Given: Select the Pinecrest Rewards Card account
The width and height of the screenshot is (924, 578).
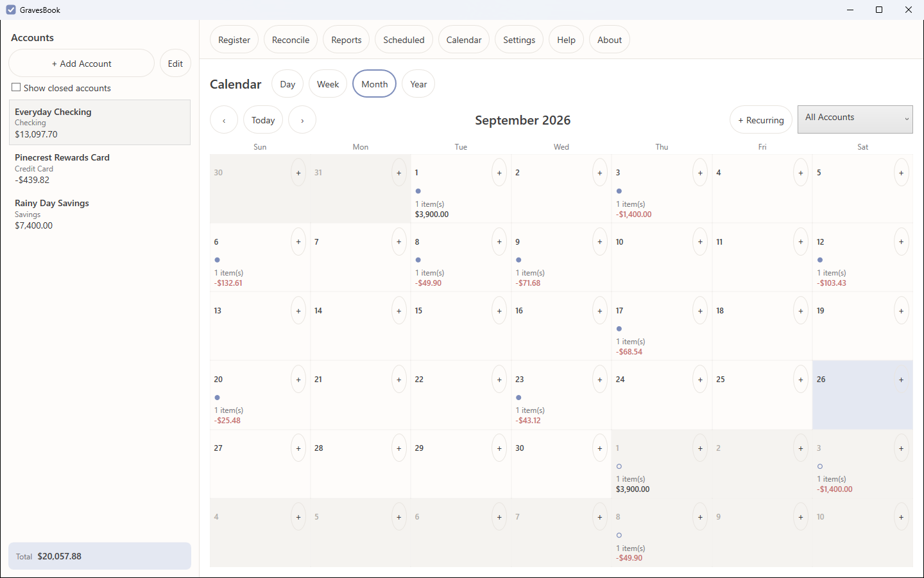Looking at the screenshot, I should coord(99,168).
